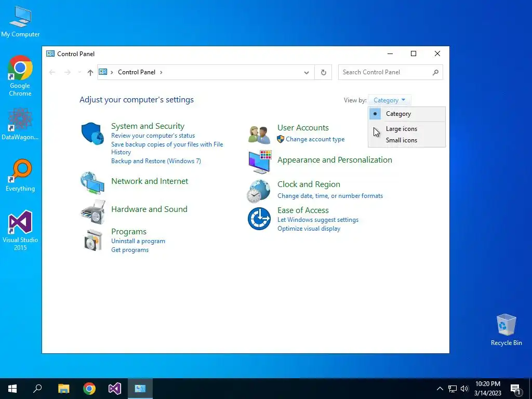Image resolution: width=532 pixels, height=399 pixels.
Task: Expand the chevron after Control Panel breadcrumb
Action: (x=161, y=72)
